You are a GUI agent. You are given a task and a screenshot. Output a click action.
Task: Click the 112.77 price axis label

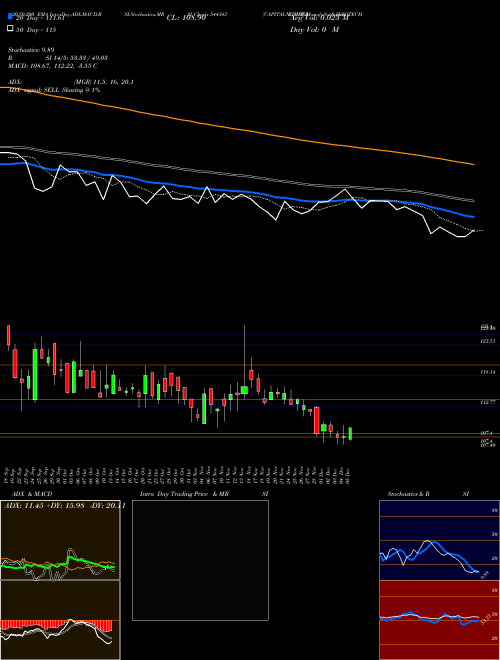pos(488,402)
